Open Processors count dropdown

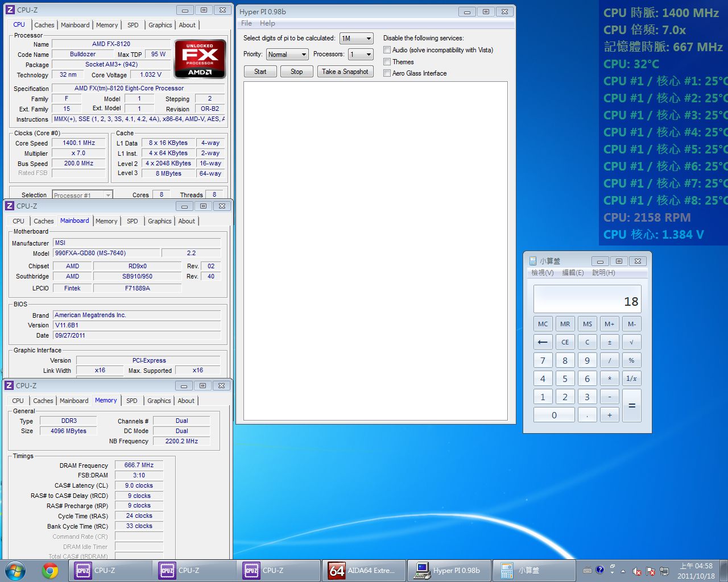[361, 55]
